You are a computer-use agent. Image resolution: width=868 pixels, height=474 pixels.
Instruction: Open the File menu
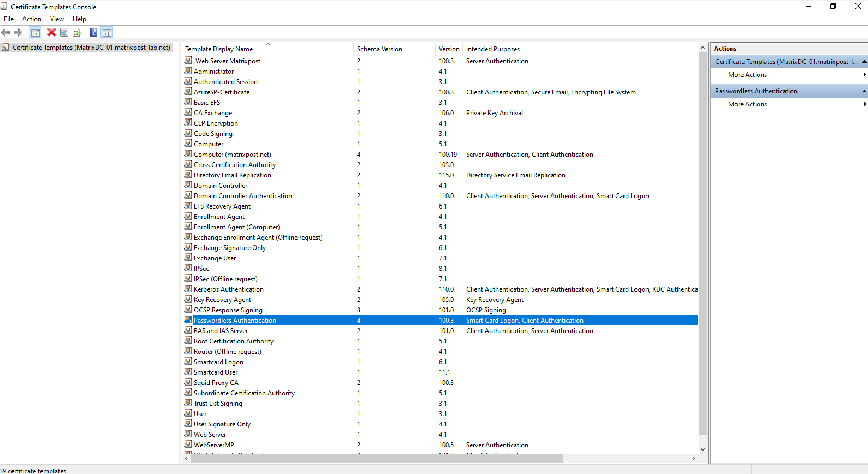(x=9, y=19)
